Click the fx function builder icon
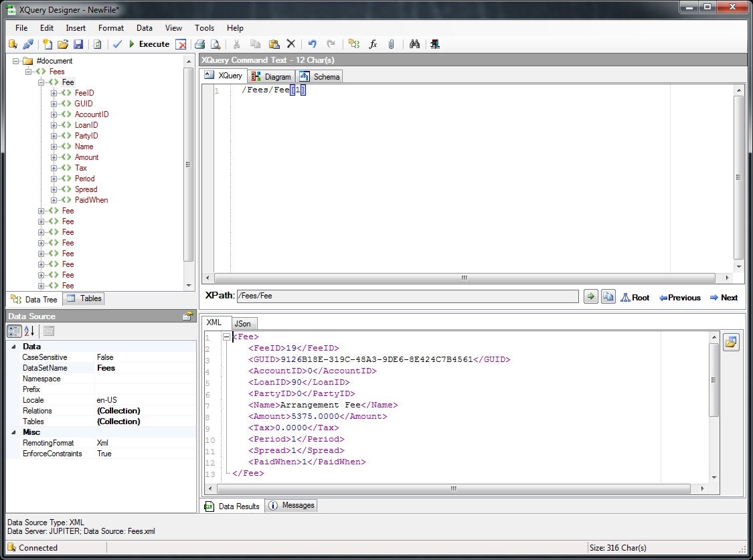The image size is (753, 560). tap(373, 44)
